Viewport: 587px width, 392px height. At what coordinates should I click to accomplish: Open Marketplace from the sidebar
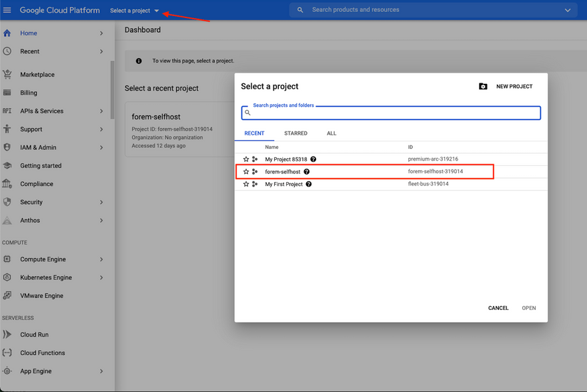point(37,75)
